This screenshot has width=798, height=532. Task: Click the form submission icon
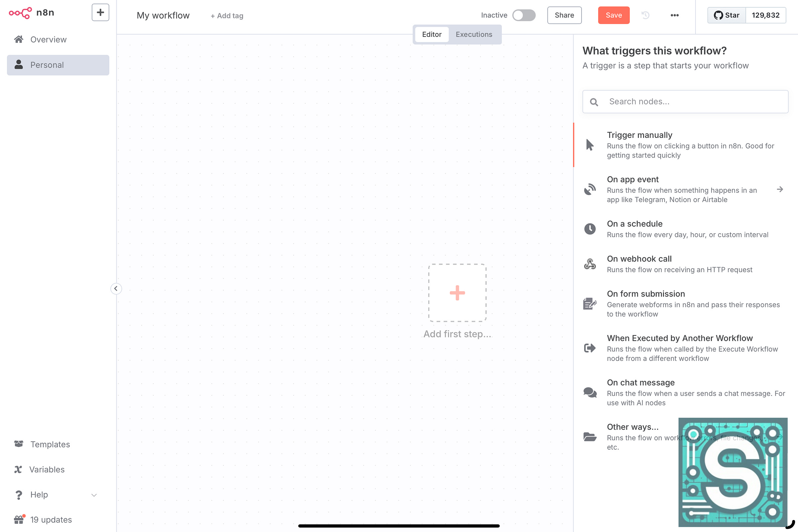[x=590, y=304]
